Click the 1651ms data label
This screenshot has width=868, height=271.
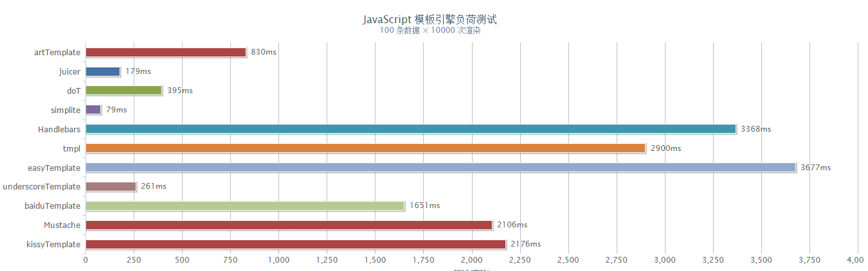point(424,206)
